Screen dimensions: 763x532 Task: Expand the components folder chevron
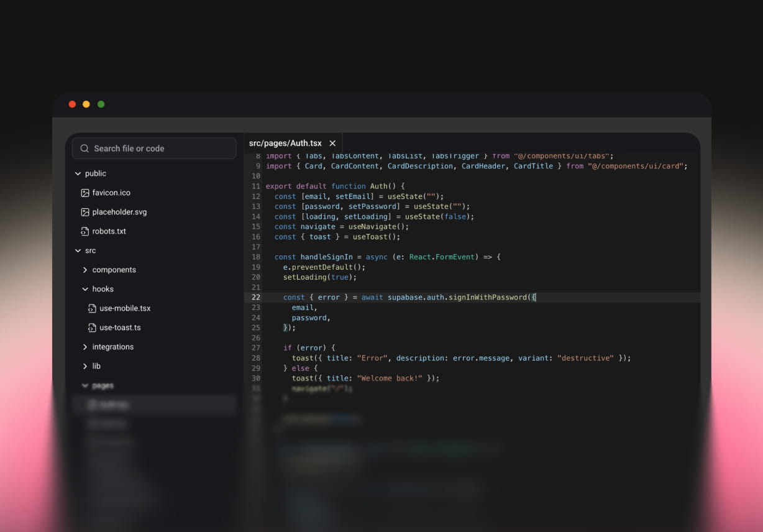[x=85, y=270]
